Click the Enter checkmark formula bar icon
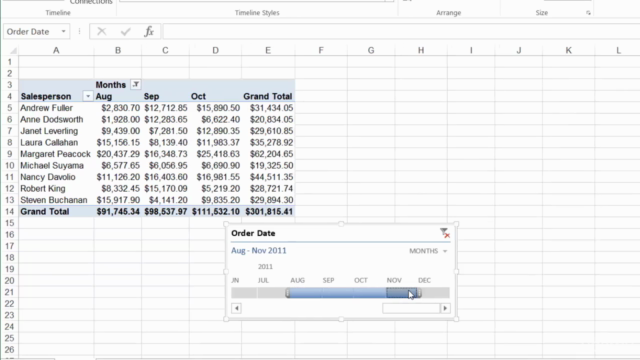 [126, 31]
